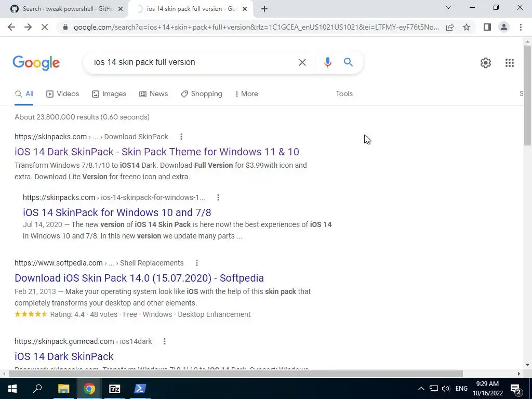This screenshot has height=399, width=532.
Task: Switch to Shopping results
Action: coord(202,94)
